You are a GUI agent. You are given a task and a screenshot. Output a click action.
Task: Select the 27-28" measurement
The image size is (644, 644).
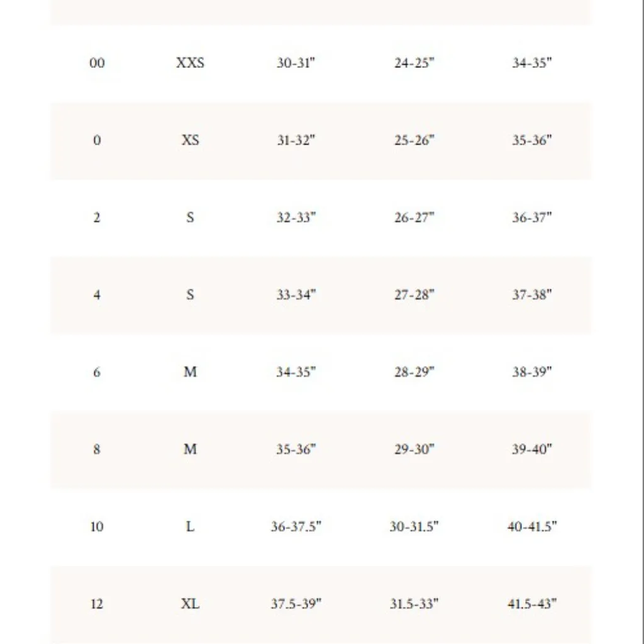[x=414, y=295]
